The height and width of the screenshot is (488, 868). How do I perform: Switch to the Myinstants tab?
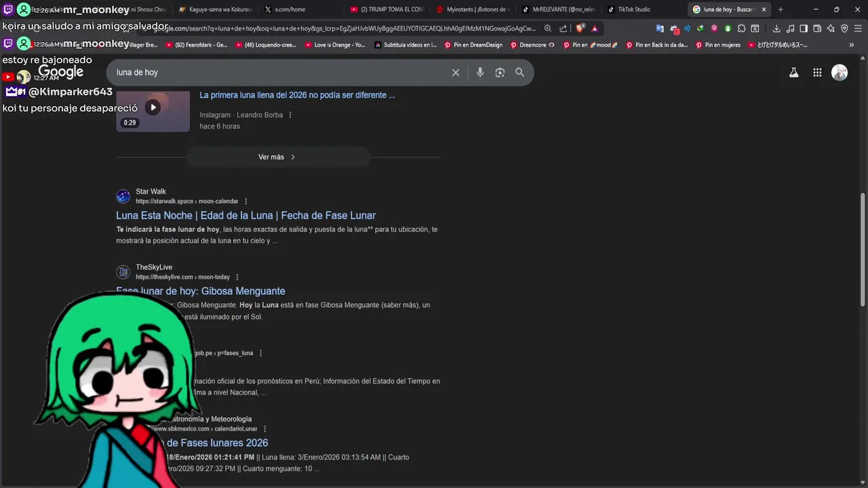pos(473,9)
